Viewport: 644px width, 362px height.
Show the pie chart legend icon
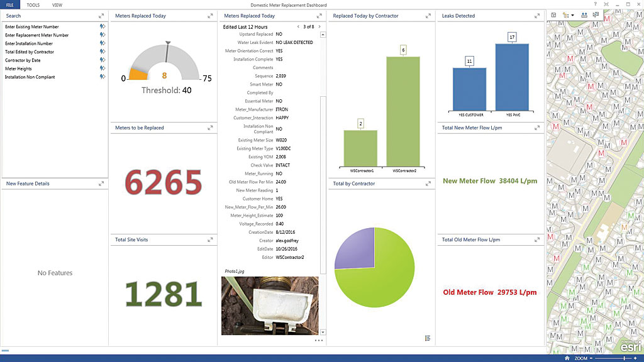pos(428,338)
